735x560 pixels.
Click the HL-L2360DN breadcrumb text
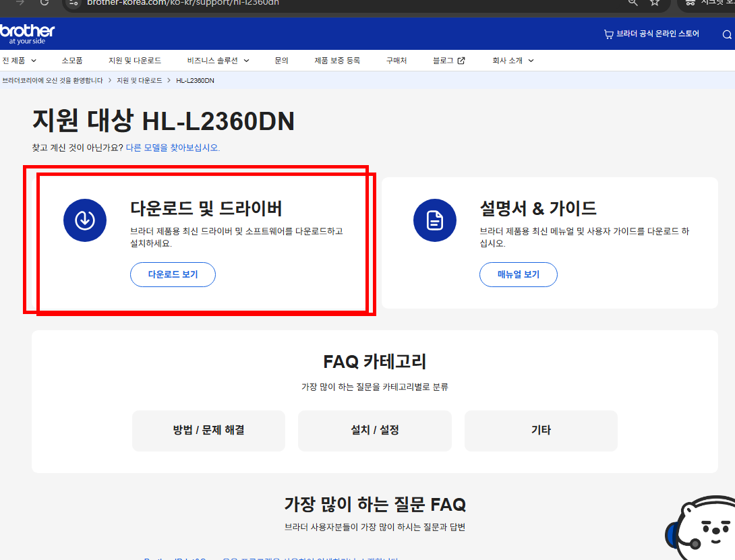[x=195, y=81]
